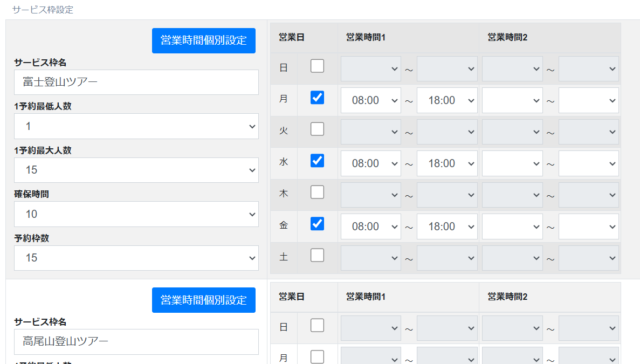Open the 1予約最低人数 dropdown
This screenshot has width=640, height=364.
click(x=136, y=126)
